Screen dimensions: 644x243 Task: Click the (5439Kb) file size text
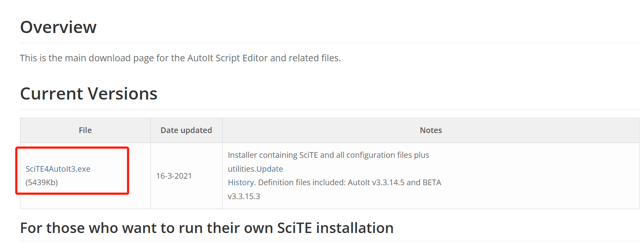pyautogui.click(x=42, y=183)
